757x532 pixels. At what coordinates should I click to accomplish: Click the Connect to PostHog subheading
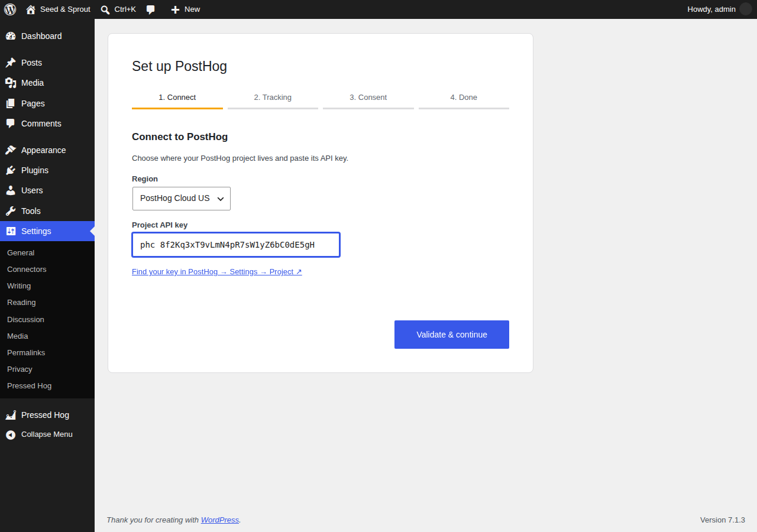(x=180, y=137)
